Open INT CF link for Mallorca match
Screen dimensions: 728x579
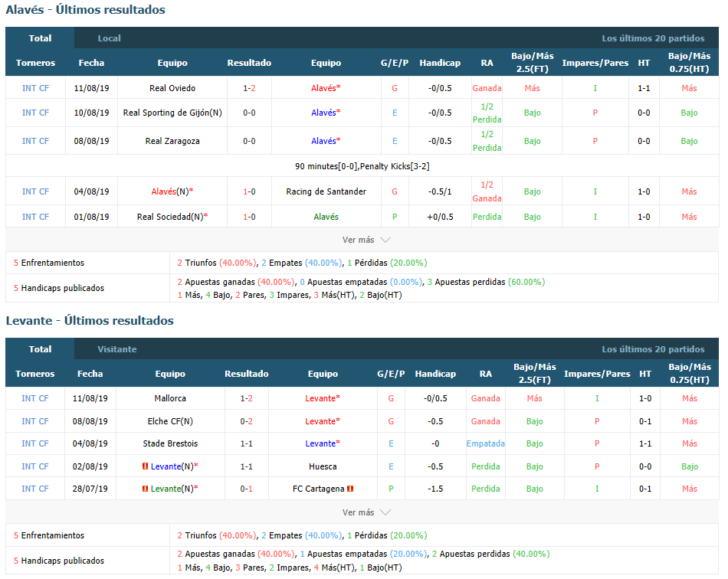click(34, 398)
